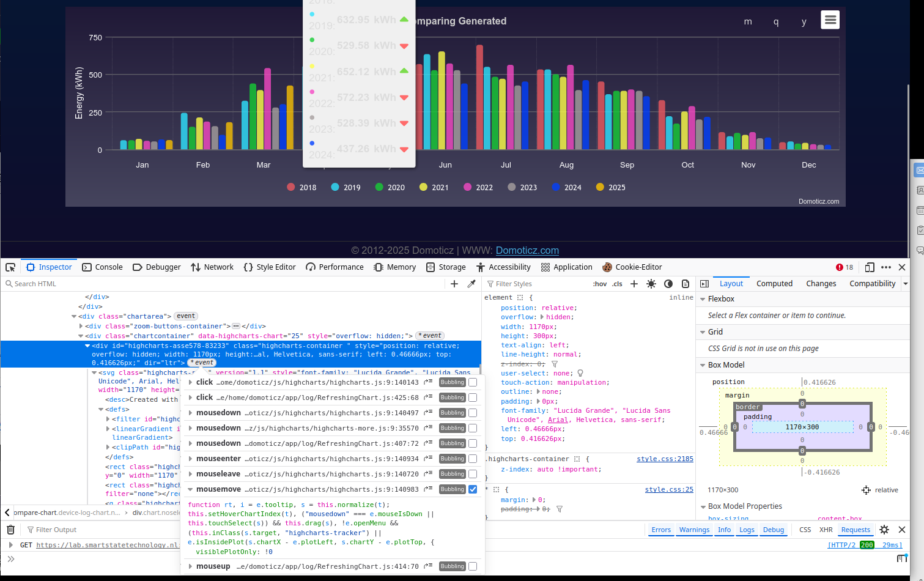Jump to debugger for mouseenter handler

tap(428, 458)
